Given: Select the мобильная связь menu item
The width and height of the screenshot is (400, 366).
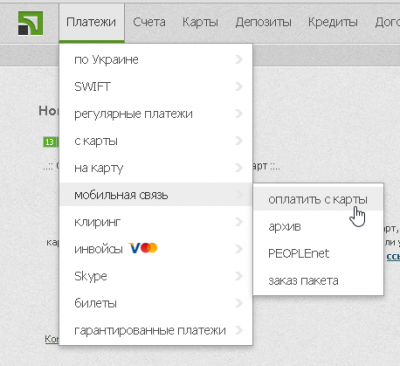Looking at the screenshot, I should [156, 195].
